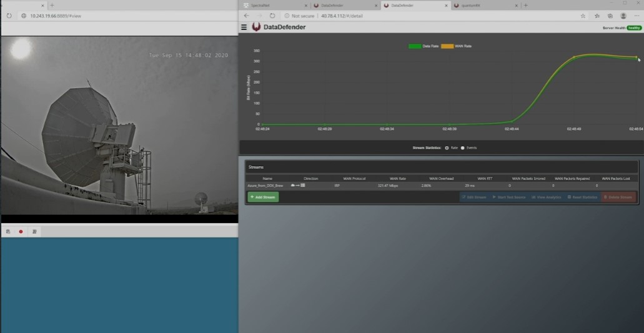The width and height of the screenshot is (644, 333).
Task: Reload the DataDefender page
Action: pos(272,16)
